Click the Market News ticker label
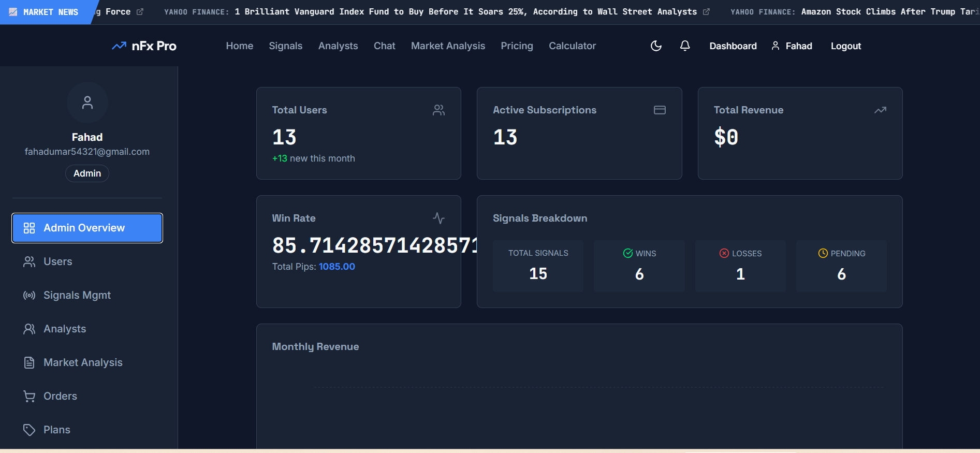 coord(51,12)
